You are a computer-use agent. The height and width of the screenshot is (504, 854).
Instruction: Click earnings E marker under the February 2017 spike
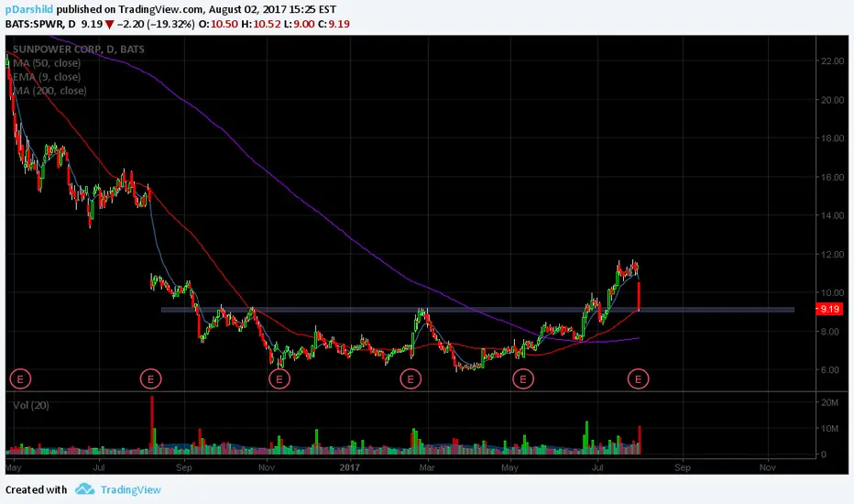point(411,378)
